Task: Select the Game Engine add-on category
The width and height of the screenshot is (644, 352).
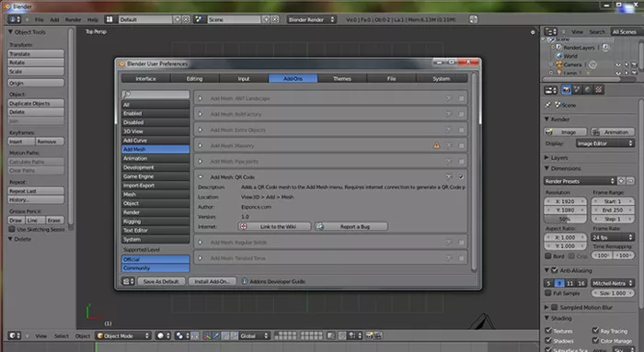Action: pyautogui.click(x=155, y=176)
